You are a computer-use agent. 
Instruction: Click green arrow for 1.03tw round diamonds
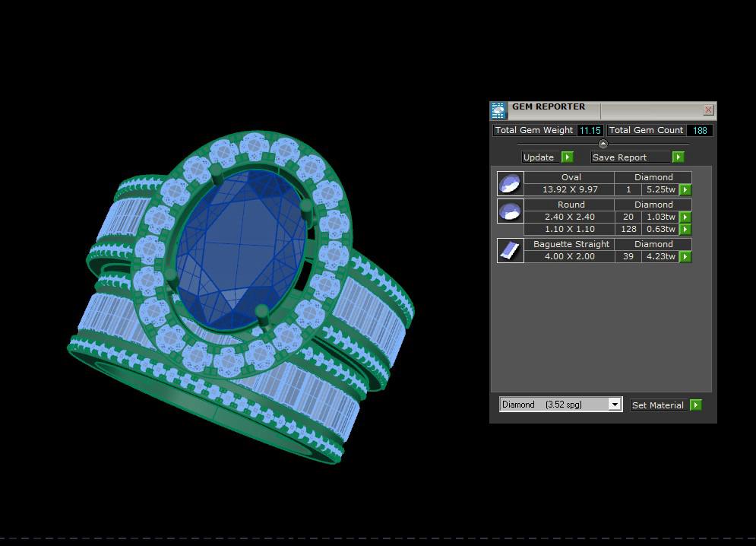pos(685,217)
